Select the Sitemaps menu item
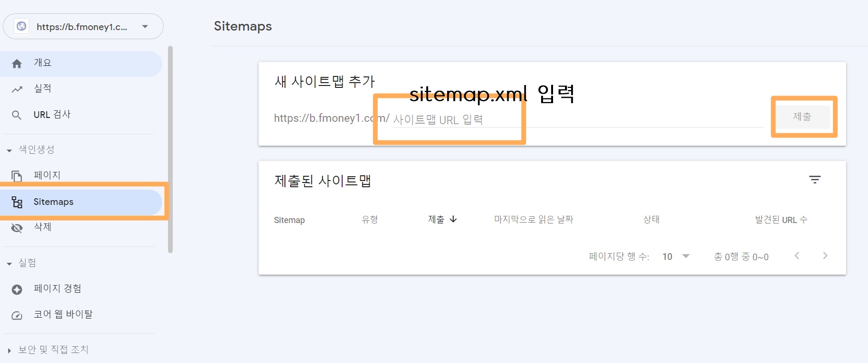The height and width of the screenshot is (363, 868). coord(81,202)
